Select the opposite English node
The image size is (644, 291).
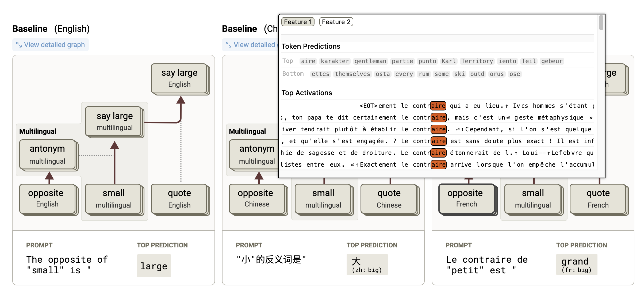point(47,198)
